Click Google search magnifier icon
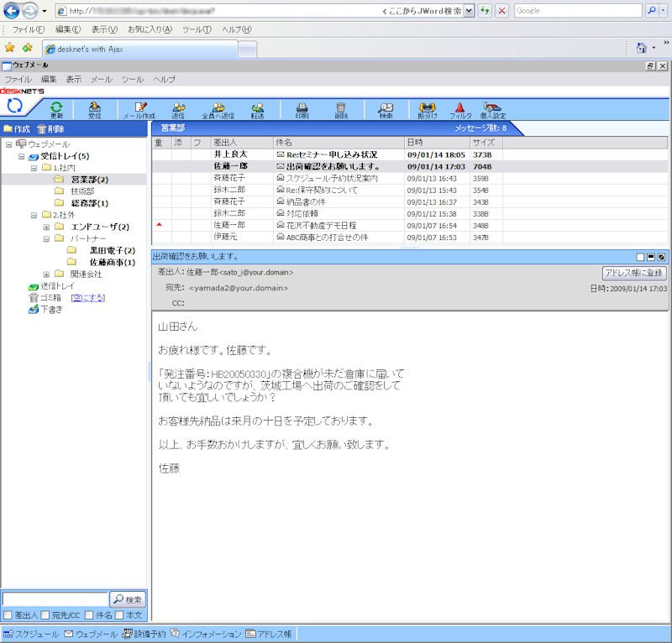The image size is (672, 643). (x=652, y=11)
